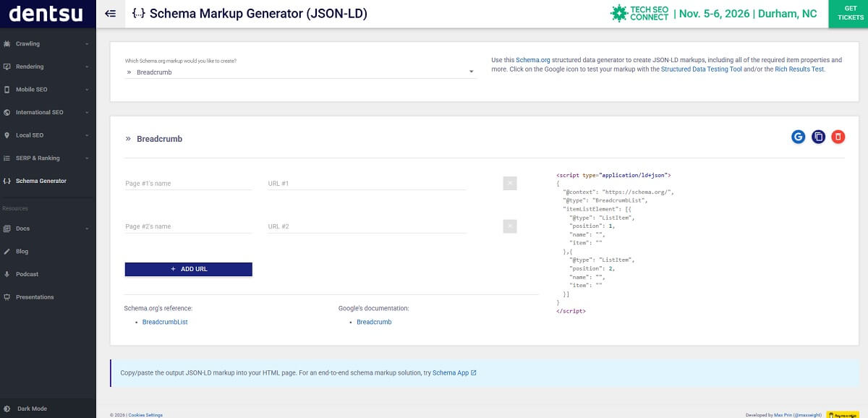Open the Schema.org link in the description
This screenshot has height=418, width=868.
(x=533, y=60)
